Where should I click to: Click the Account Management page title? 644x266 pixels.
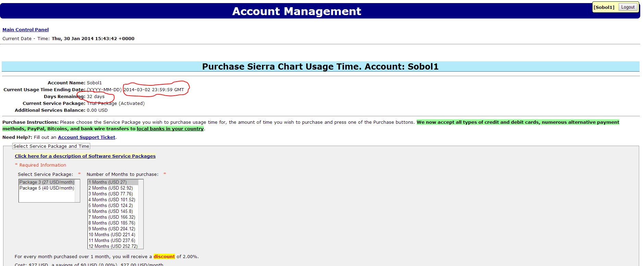click(297, 11)
